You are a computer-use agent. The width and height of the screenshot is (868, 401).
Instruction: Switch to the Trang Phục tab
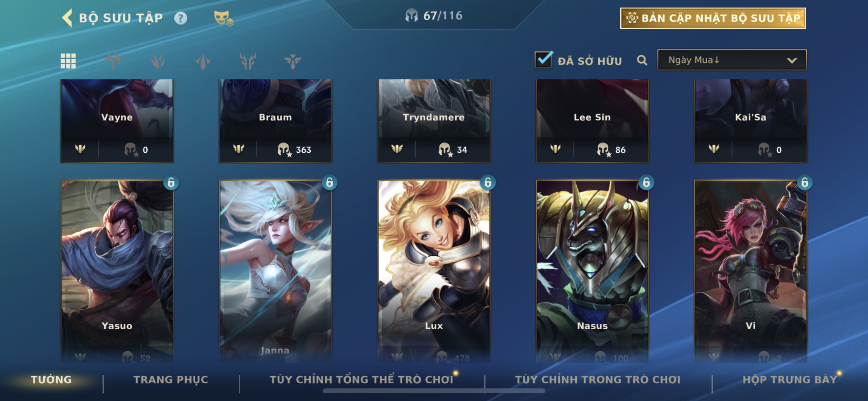point(171,379)
